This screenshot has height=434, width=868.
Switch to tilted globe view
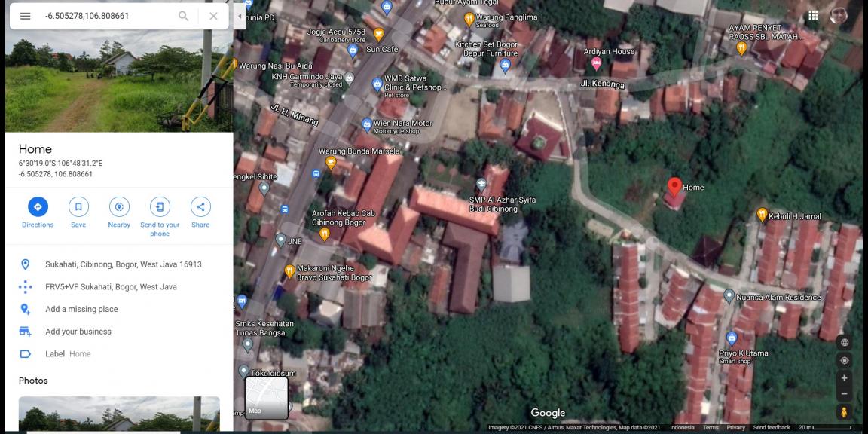[x=844, y=341]
